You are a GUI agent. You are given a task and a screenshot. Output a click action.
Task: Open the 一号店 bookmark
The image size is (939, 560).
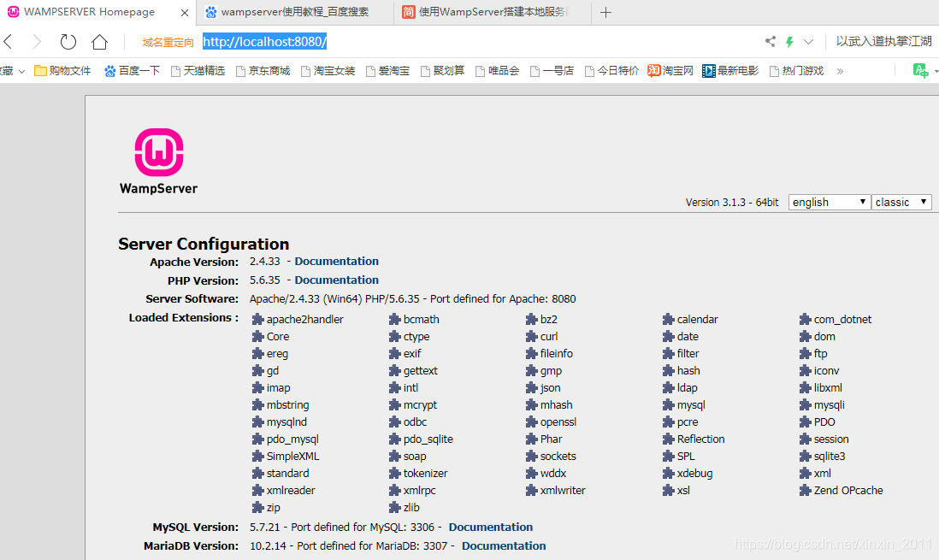pyautogui.click(x=552, y=71)
